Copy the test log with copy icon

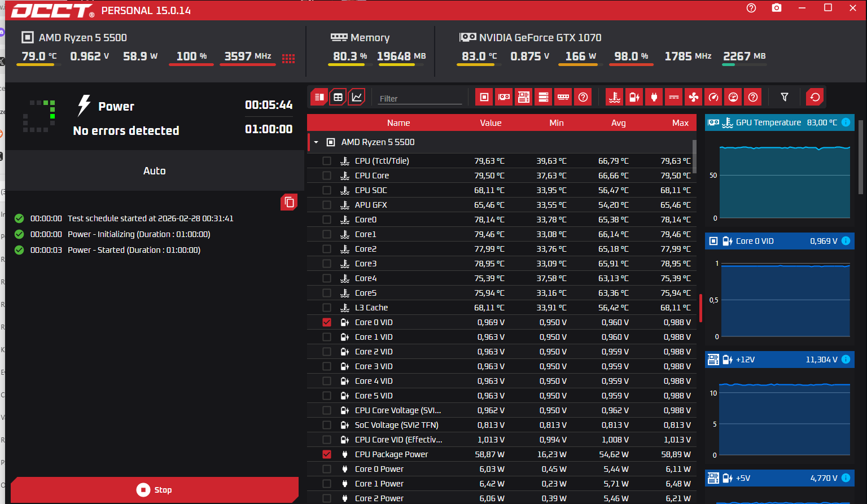tap(289, 202)
